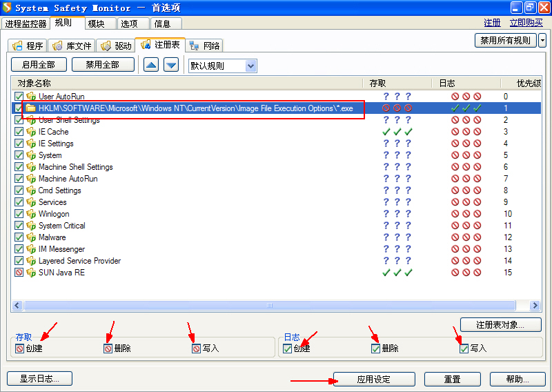552x392 pixels.
Task: Select the 驱动 rules sub-tab
Action: [x=115, y=46]
